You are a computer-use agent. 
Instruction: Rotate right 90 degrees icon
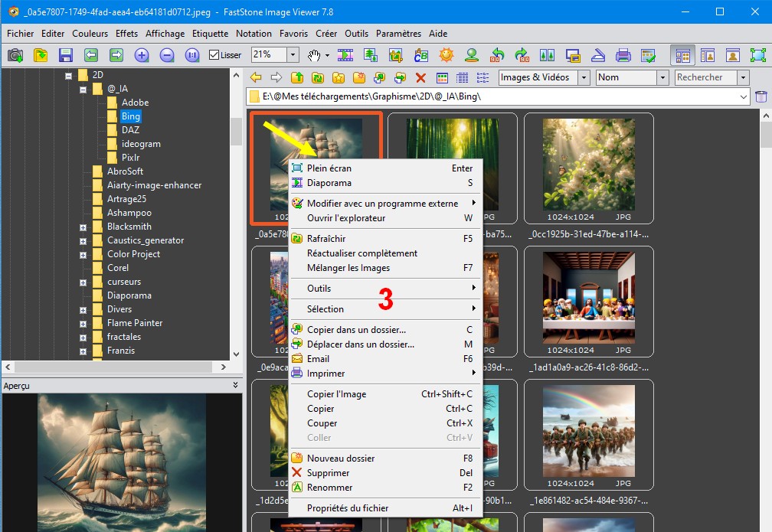[x=522, y=54]
